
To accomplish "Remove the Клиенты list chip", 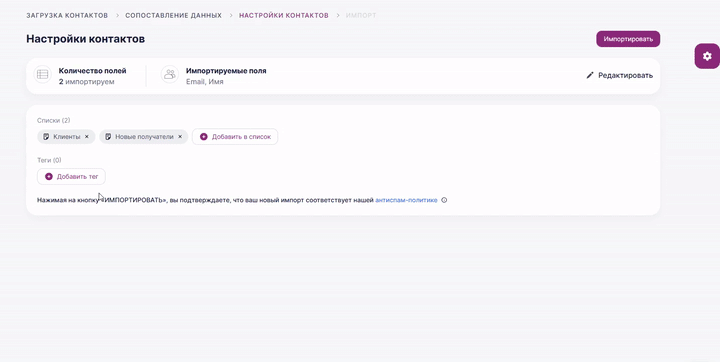I will point(87,136).
